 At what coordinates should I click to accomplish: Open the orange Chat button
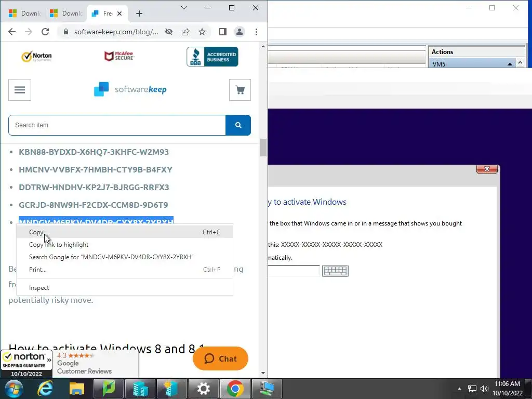pos(220,358)
